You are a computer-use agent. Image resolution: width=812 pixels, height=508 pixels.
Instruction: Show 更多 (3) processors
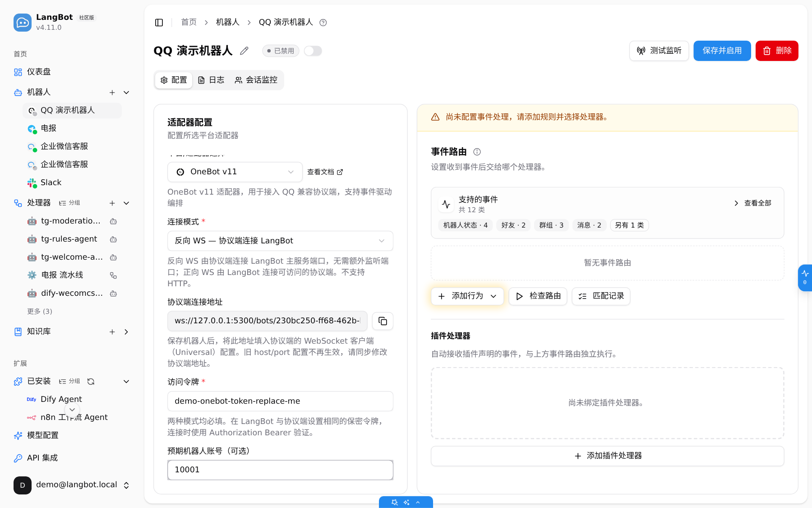pos(40,312)
